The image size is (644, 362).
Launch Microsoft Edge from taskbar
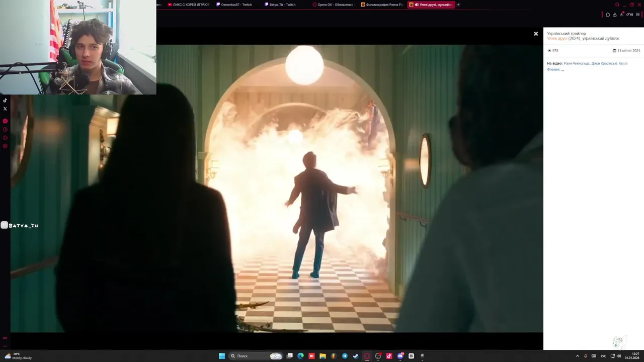(301, 356)
